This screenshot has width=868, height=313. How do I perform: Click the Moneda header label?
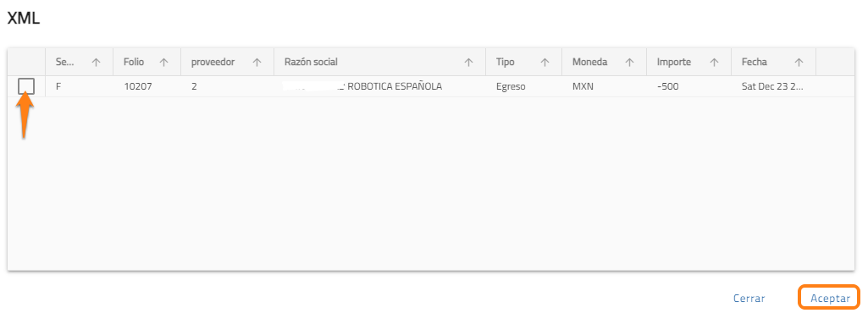pos(590,62)
